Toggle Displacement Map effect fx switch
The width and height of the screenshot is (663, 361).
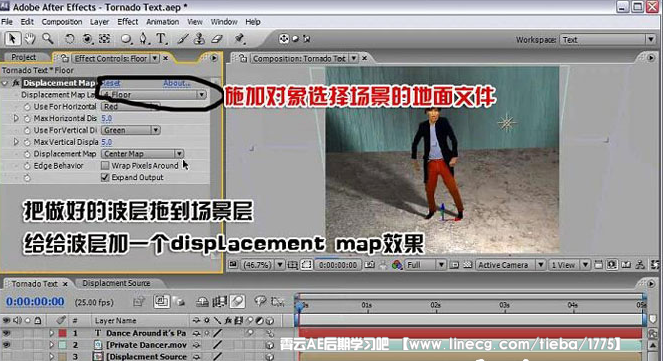click(x=16, y=83)
